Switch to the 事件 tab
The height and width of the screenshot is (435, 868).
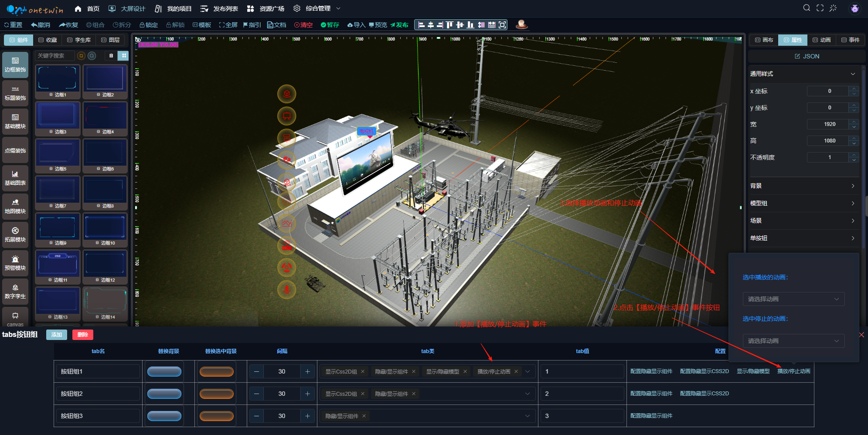pos(850,40)
